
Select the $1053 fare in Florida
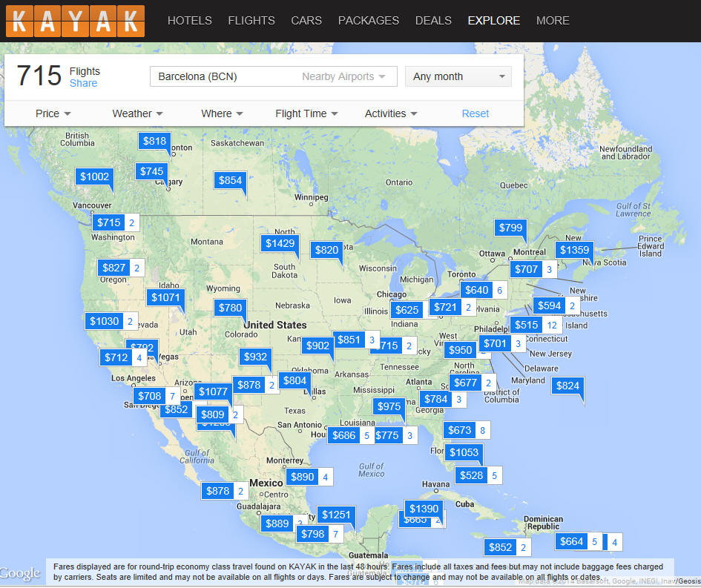tap(464, 452)
